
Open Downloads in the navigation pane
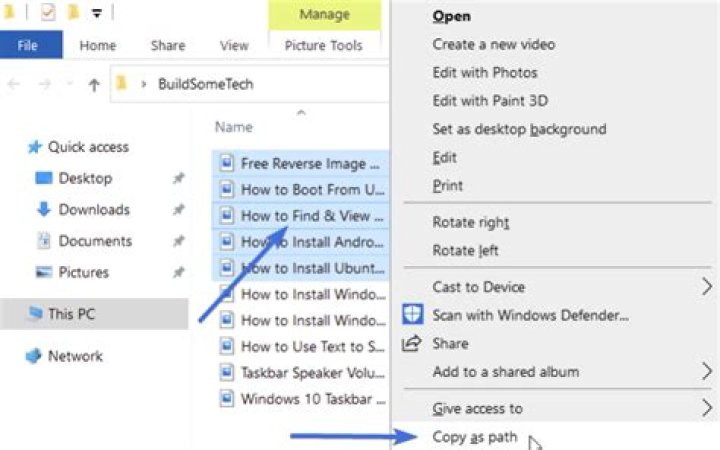94,210
